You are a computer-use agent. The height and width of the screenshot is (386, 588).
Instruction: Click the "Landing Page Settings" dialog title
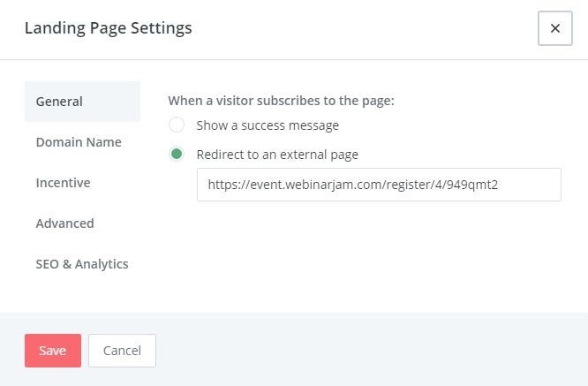click(x=108, y=28)
